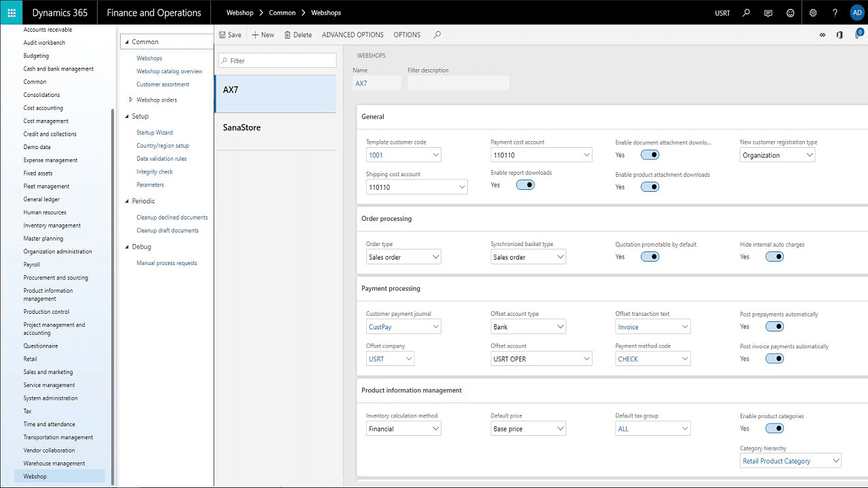The height and width of the screenshot is (488, 868).
Task: Select Accounts receivable module
Action: [x=47, y=30]
